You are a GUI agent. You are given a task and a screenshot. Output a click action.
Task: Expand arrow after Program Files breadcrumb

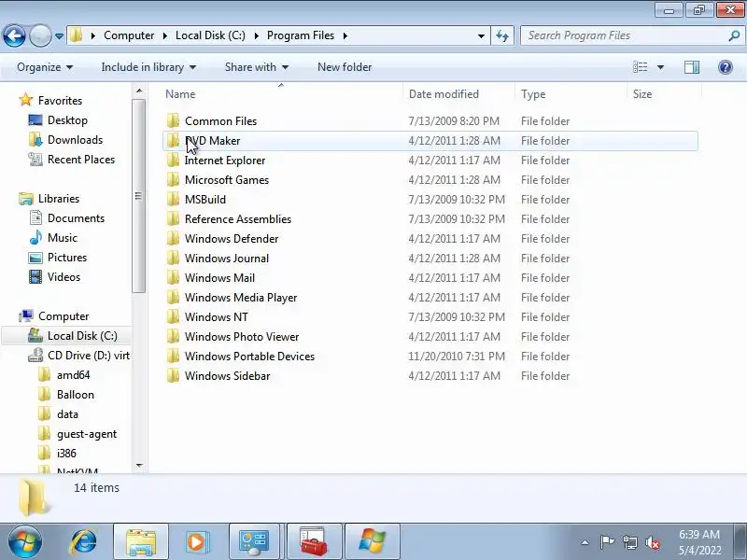[345, 35]
